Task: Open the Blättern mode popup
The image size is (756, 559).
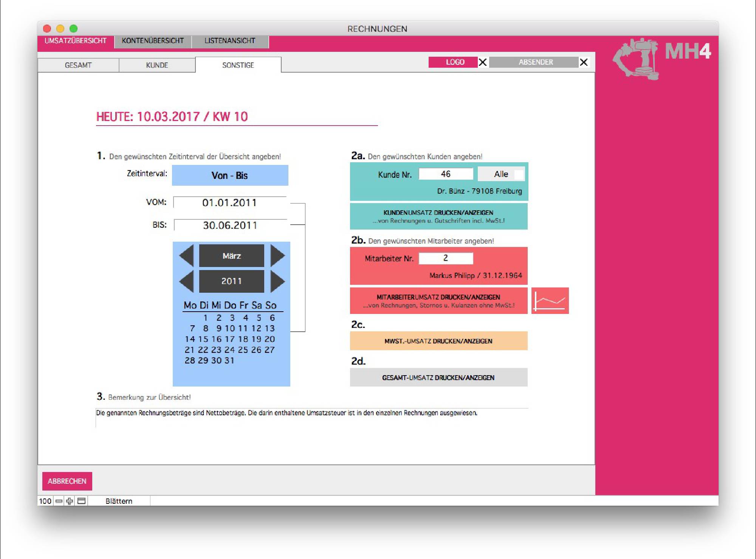Action: [119, 501]
